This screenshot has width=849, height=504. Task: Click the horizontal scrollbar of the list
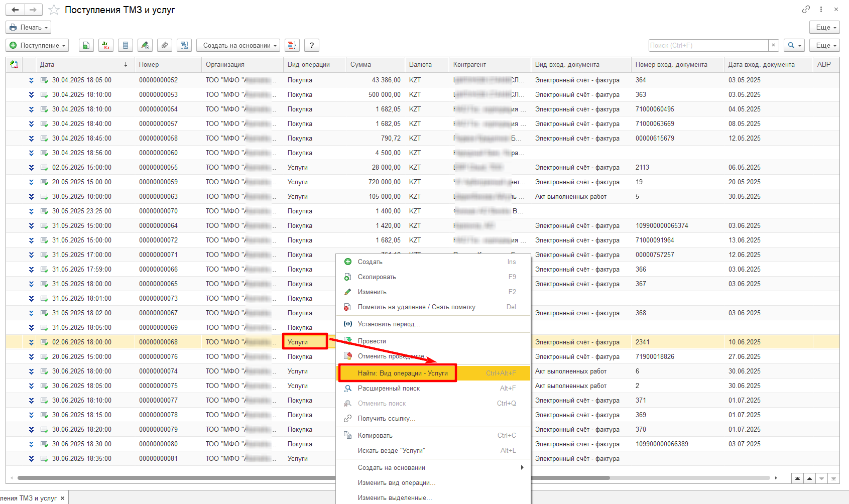pos(313,478)
